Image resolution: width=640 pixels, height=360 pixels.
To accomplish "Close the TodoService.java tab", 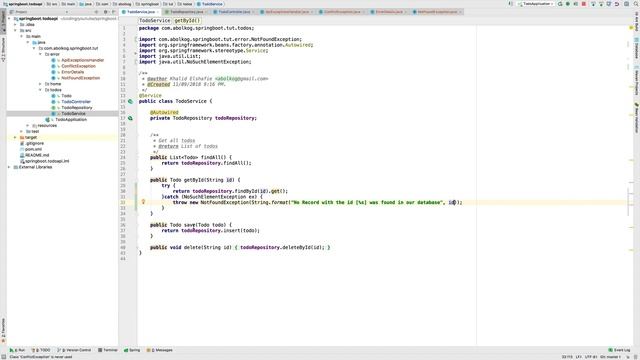I will click(158, 12).
